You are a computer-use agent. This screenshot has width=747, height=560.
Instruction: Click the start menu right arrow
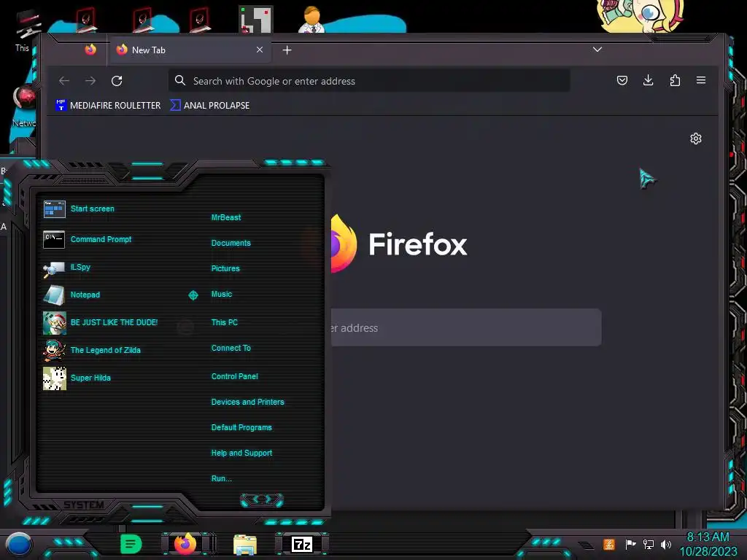point(270,499)
